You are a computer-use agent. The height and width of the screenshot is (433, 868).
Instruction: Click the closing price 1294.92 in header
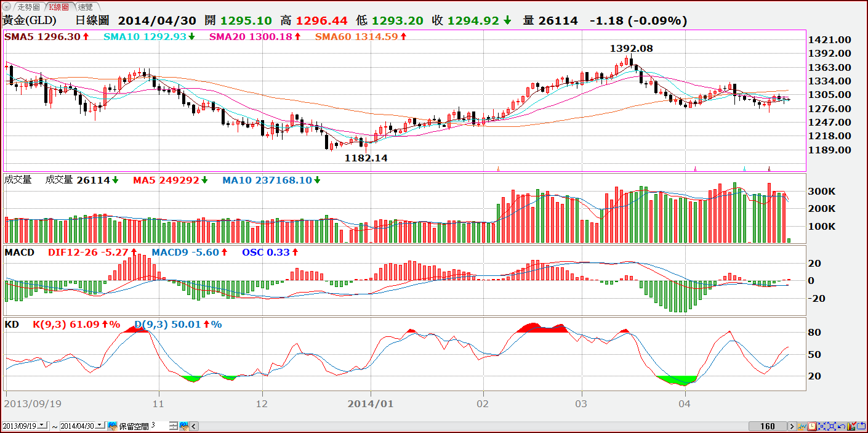pyautogui.click(x=473, y=21)
